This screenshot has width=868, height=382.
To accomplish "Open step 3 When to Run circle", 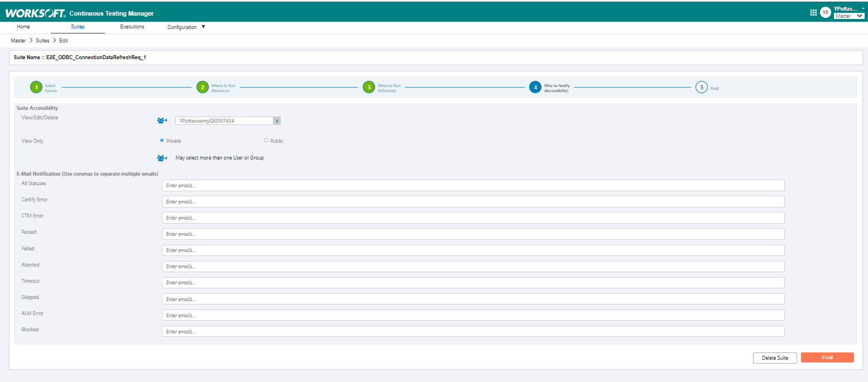I will (368, 87).
